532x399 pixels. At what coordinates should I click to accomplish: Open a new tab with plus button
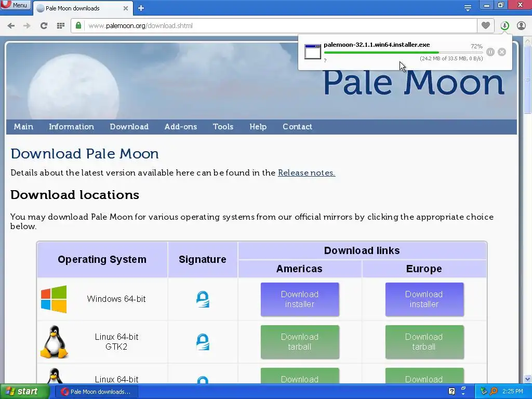click(x=141, y=8)
